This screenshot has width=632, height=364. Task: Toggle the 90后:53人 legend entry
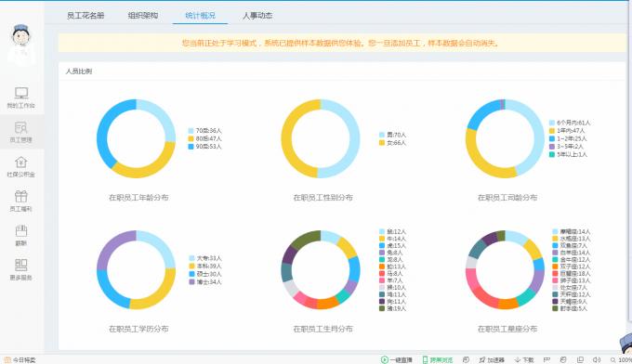click(x=205, y=147)
